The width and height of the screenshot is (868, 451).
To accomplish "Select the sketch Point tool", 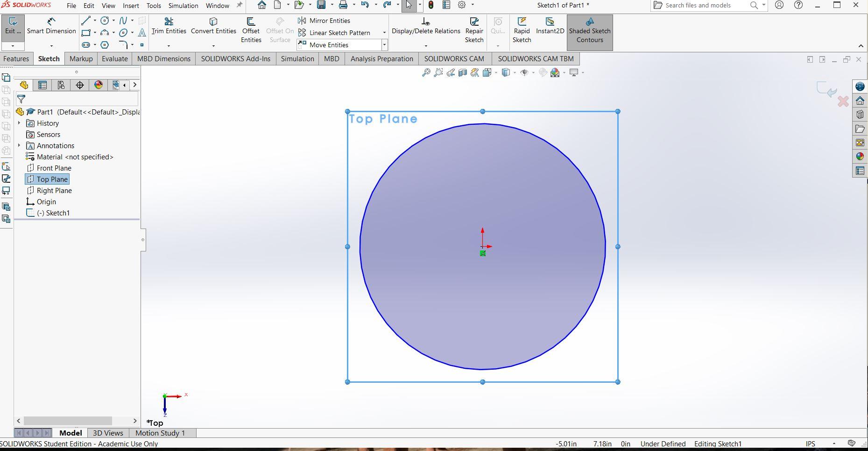I will 142,45.
